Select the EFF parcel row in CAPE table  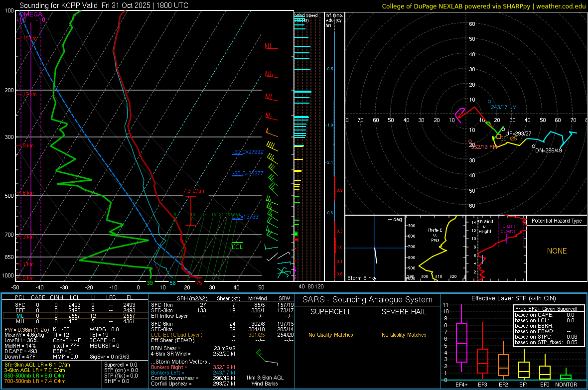pyautogui.click(x=75, y=310)
